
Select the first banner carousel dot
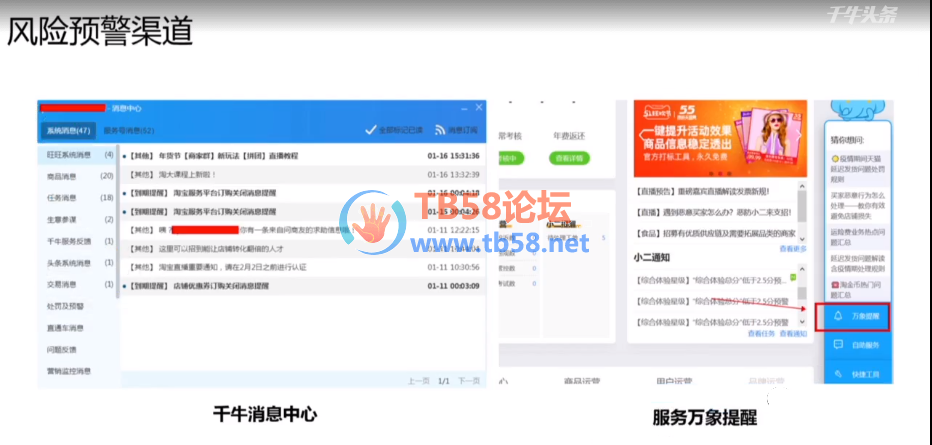tap(712, 174)
